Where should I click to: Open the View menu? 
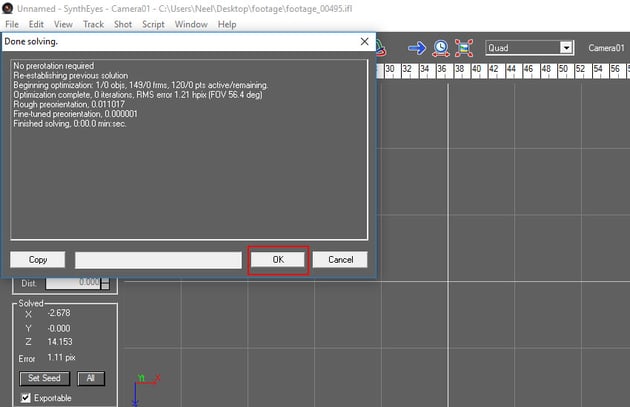point(63,25)
